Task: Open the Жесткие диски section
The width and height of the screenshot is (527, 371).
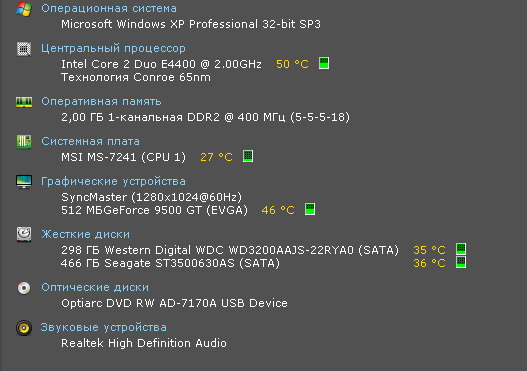Action: pos(85,234)
